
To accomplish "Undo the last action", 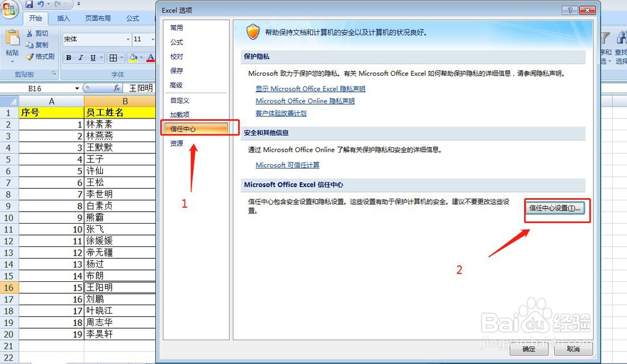I will 40,4.
